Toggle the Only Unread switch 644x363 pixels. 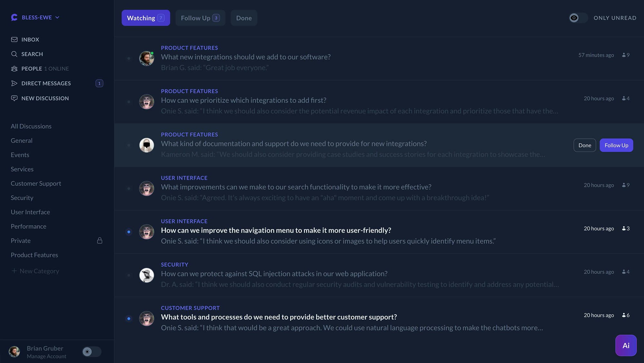pyautogui.click(x=578, y=18)
